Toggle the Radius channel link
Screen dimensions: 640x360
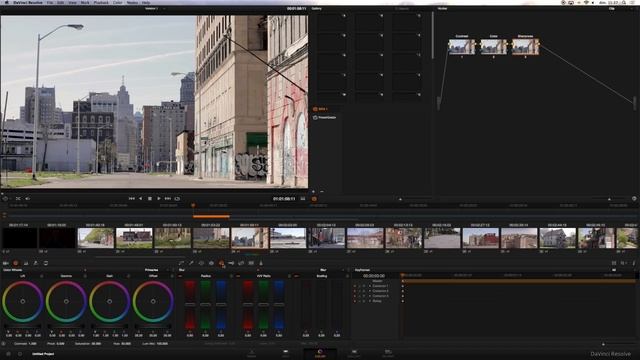(180, 276)
